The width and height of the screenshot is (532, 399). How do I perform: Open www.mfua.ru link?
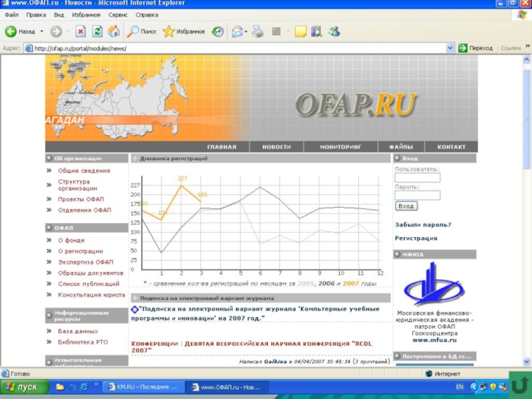434,340
